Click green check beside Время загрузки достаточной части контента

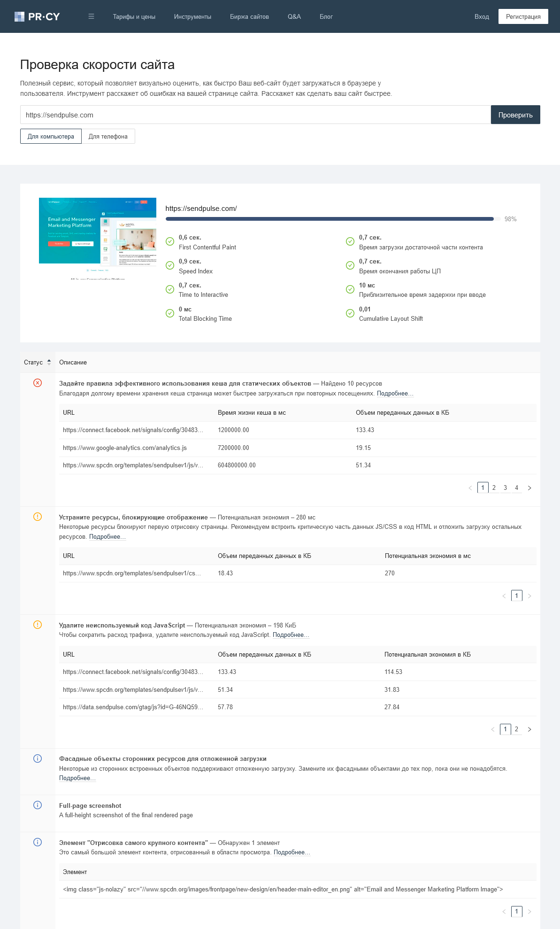(350, 241)
